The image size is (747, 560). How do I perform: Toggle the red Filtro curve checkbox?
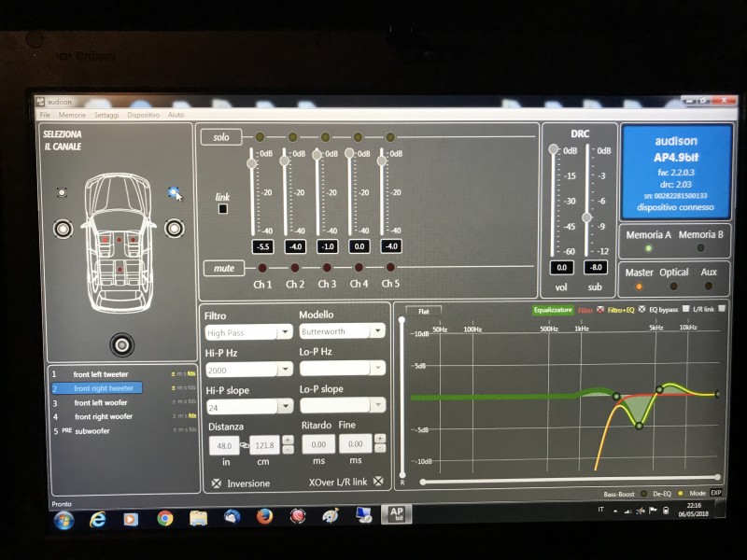pyautogui.click(x=600, y=310)
